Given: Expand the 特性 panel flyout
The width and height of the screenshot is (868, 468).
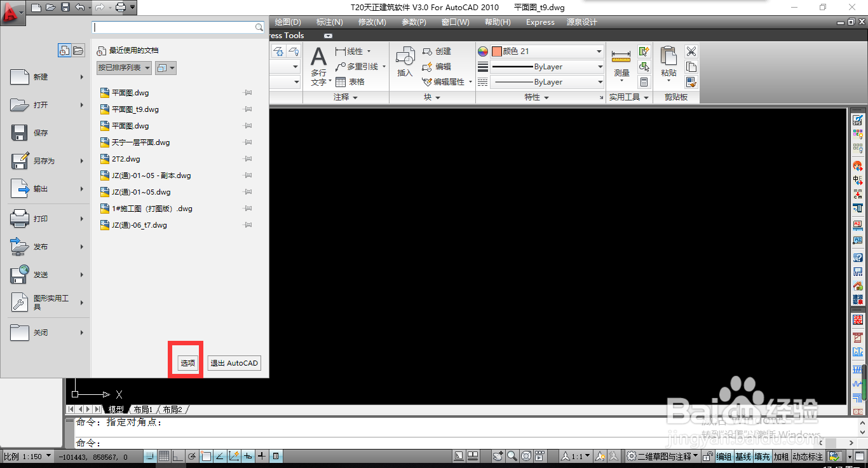Looking at the screenshot, I should pos(536,97).
